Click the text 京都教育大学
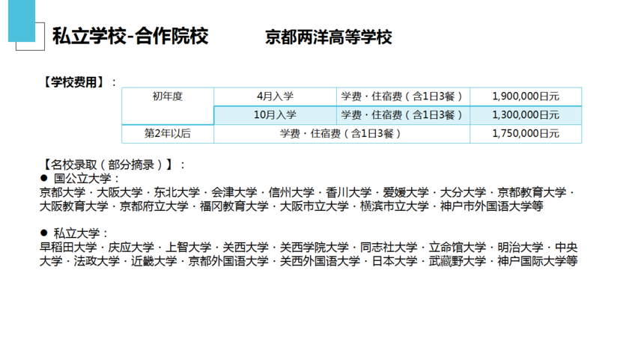644x362 pixels. tap(532, 192)
